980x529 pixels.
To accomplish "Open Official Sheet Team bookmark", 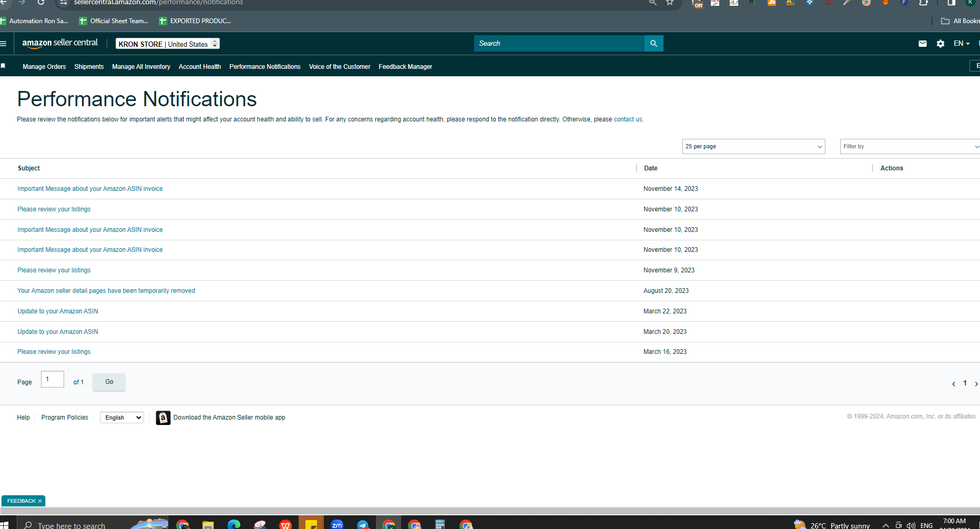I will point(114,21).
